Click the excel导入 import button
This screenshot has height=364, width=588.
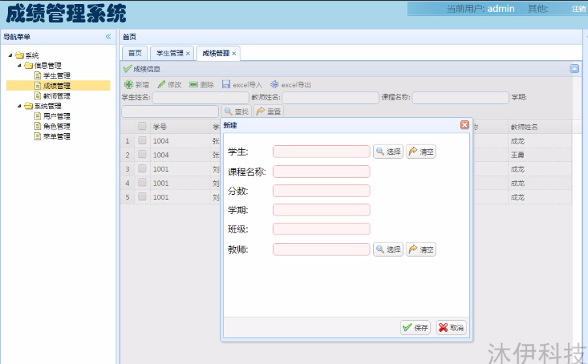242,84
